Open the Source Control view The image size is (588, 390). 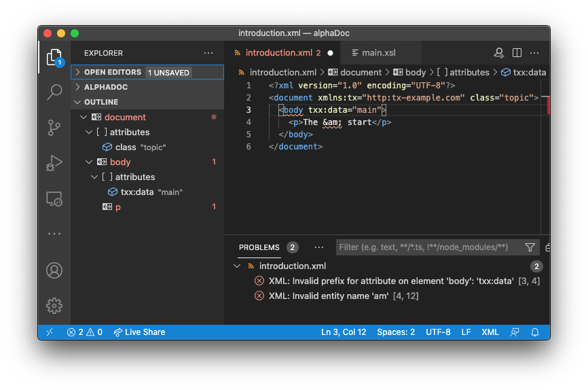(x=54, y=128)
